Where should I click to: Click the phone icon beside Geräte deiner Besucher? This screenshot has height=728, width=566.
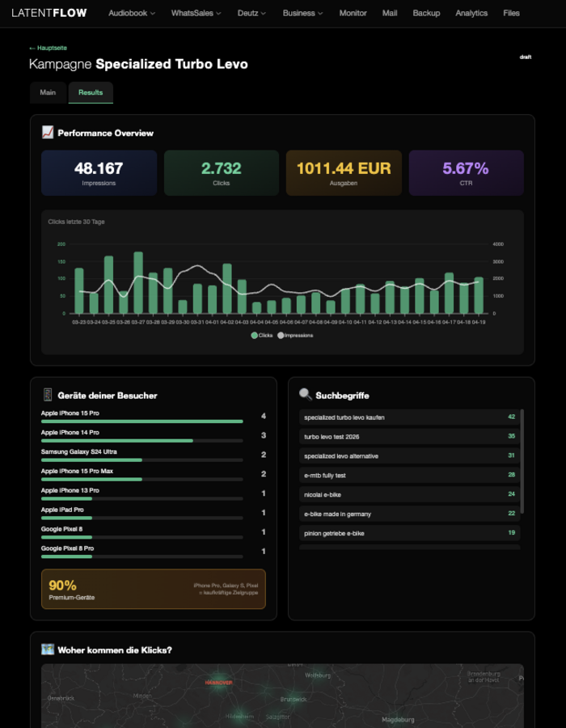point(48,395)
